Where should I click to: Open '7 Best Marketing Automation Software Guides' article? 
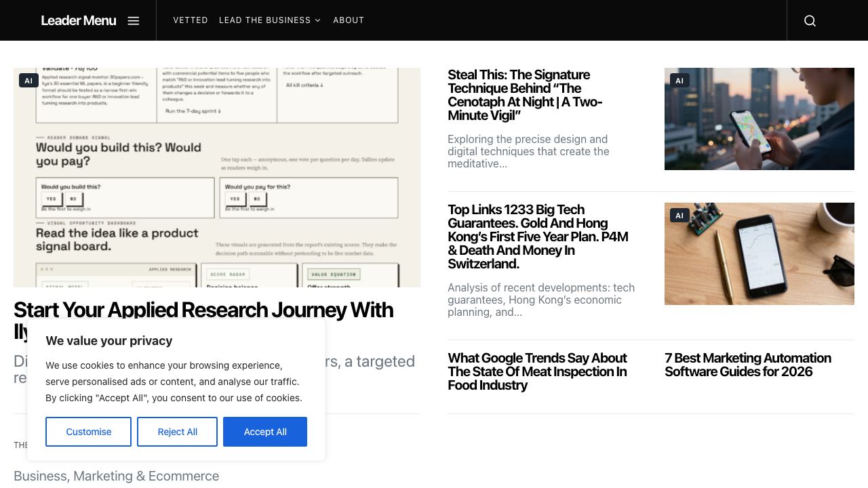(747, 365)
